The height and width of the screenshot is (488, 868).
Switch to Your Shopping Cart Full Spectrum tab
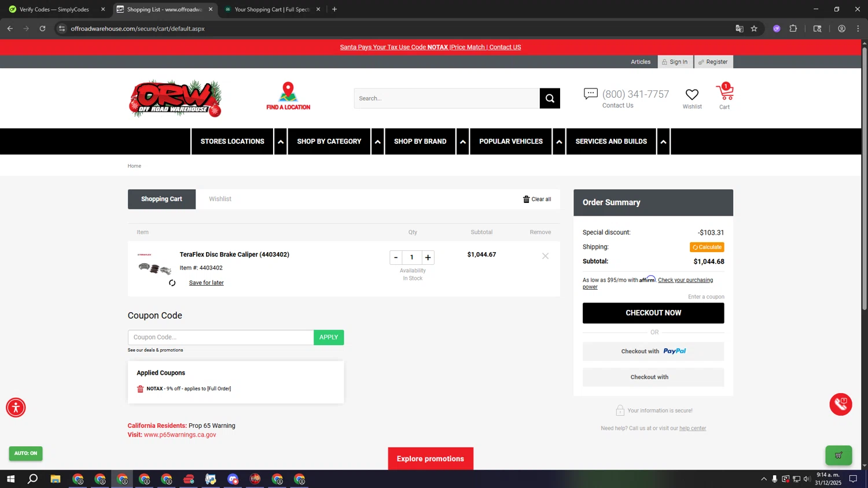272,9
